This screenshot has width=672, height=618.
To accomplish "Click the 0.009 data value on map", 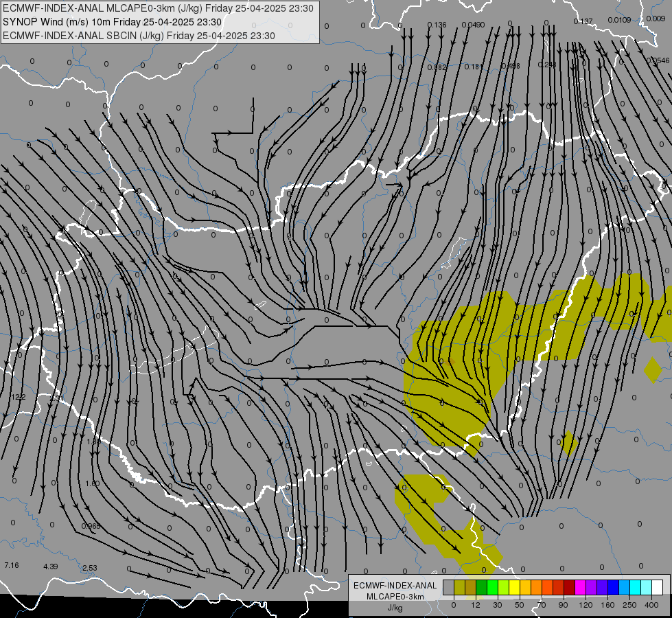I will [656, 19].
